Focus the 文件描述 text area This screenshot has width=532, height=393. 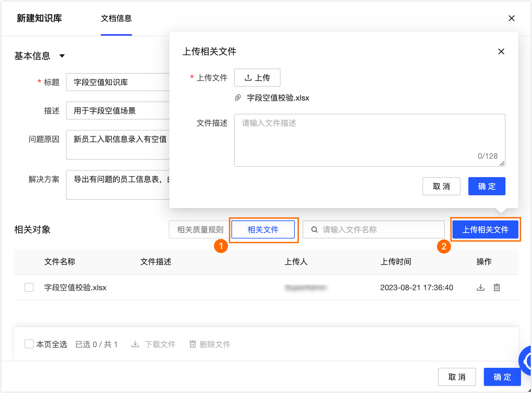coord(369,140)
